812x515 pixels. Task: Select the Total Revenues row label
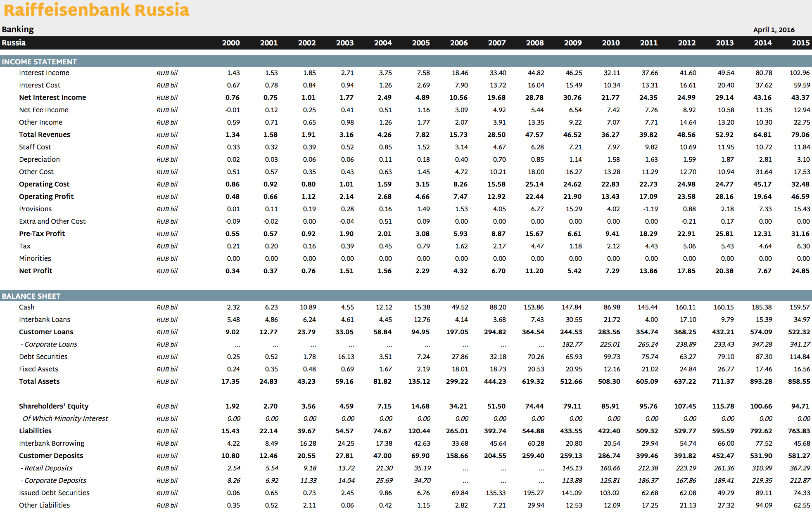click(45, 135)
